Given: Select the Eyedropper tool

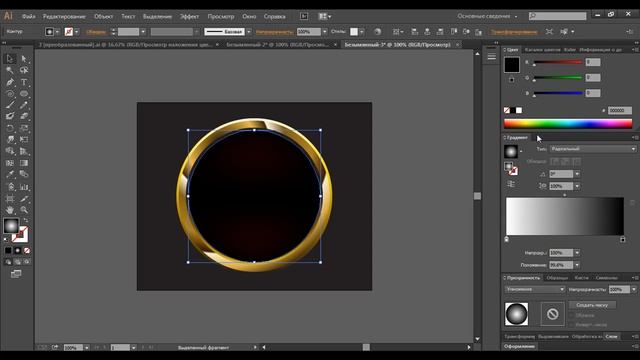Looking at the screenshot, I should point(10,175).
